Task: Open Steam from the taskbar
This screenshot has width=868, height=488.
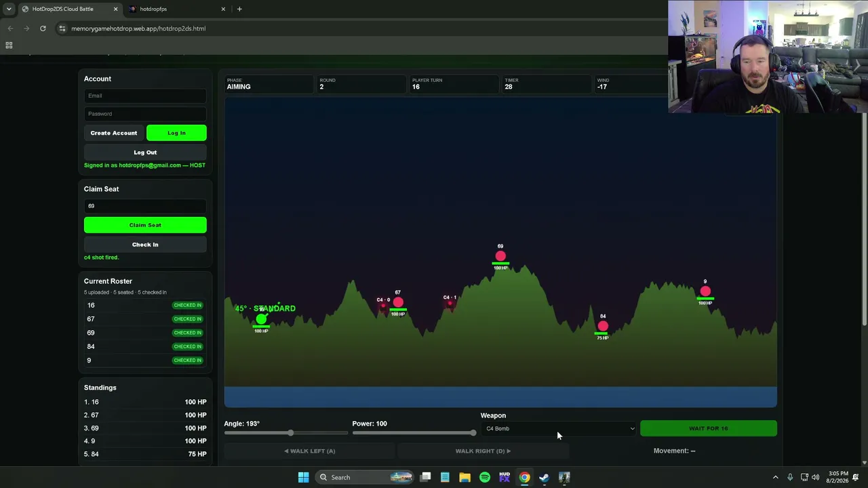Action: pos(544,477)
